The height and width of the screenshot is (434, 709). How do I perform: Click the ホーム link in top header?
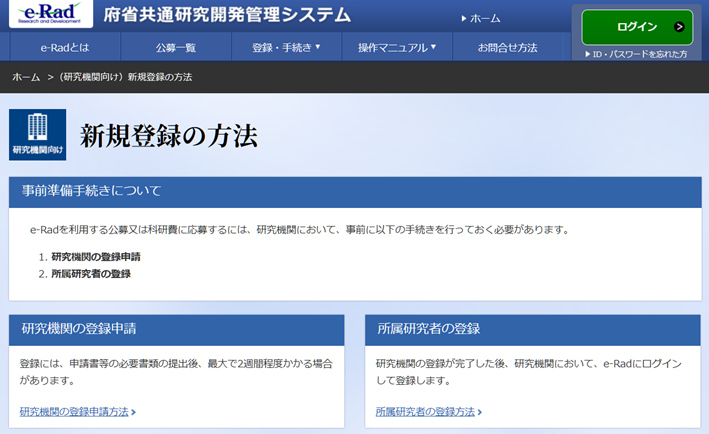(484, 18)
